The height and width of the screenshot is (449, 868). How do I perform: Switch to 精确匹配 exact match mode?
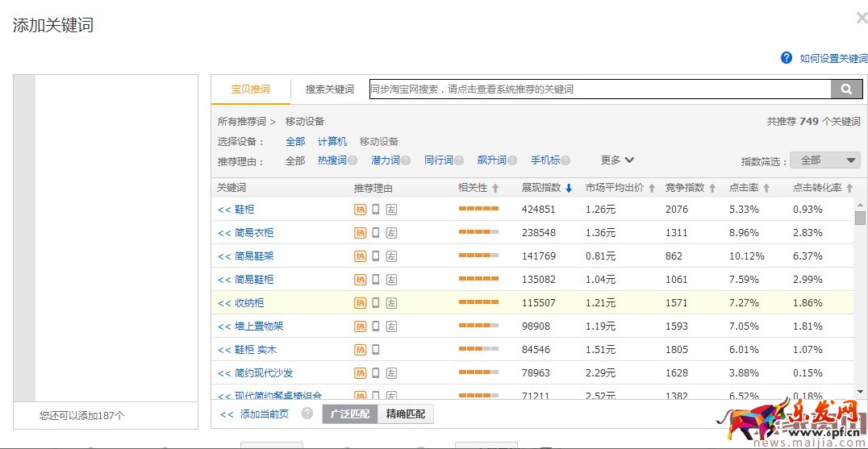pyautogui.click(x=405, y=414)
